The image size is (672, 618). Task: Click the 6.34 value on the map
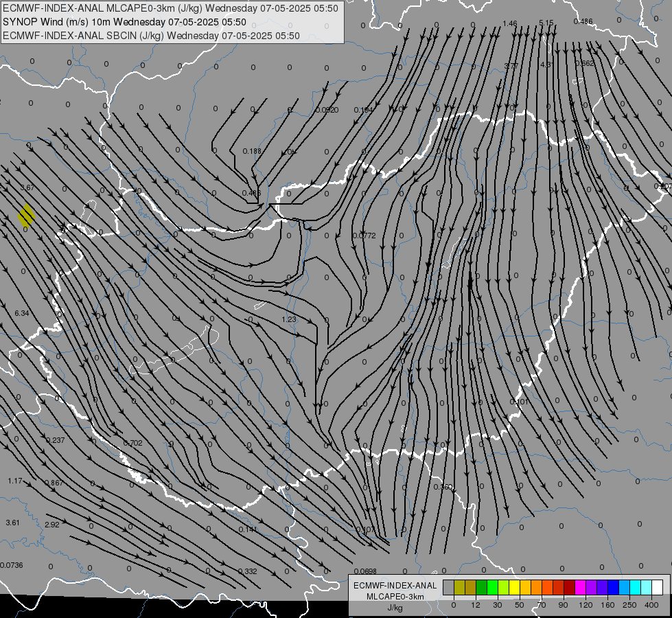22,313
